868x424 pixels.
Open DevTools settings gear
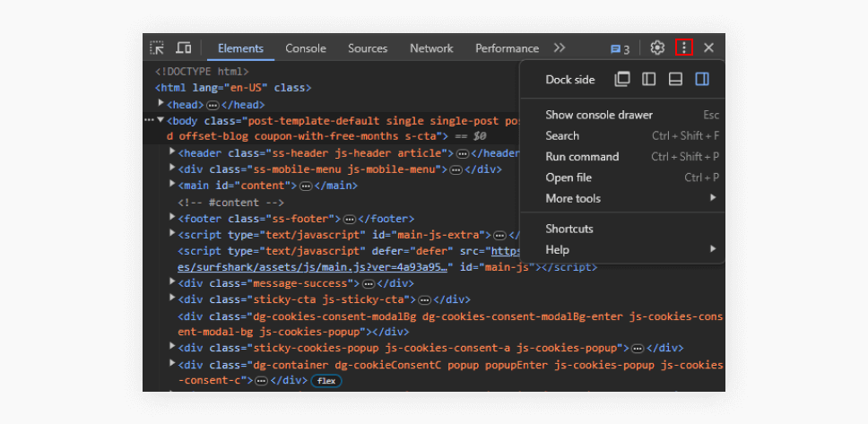point(657,48)
